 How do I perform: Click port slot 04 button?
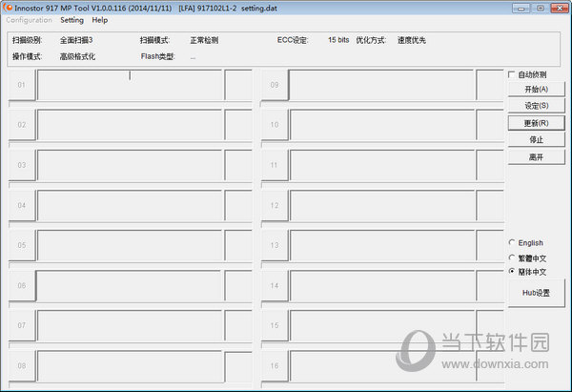point(22,205)
